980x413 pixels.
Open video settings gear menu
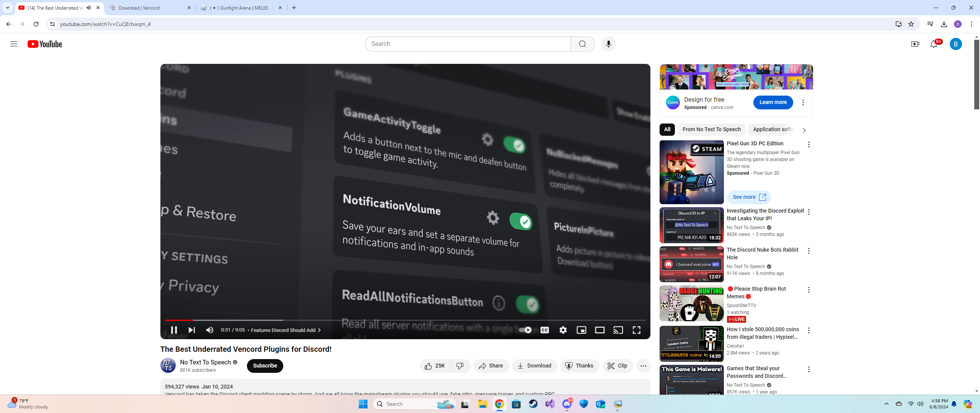563,330
